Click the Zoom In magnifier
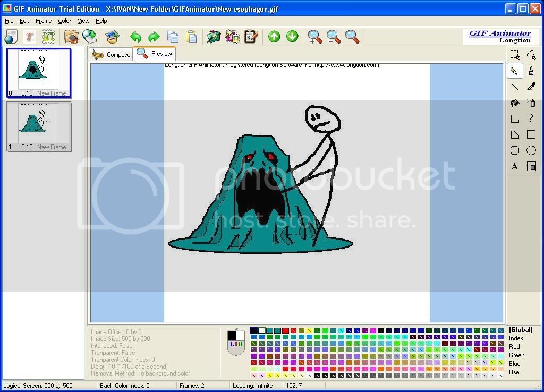 [x=315, y=37]
